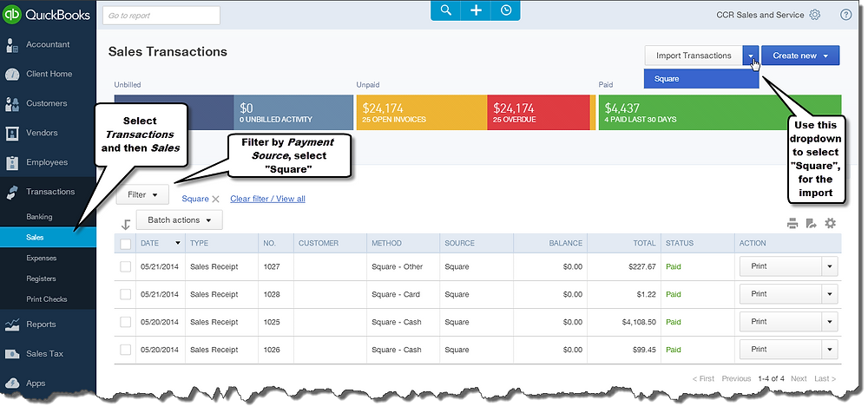
Task: Expand the Create new dropdown
Action: pos(800,56)
